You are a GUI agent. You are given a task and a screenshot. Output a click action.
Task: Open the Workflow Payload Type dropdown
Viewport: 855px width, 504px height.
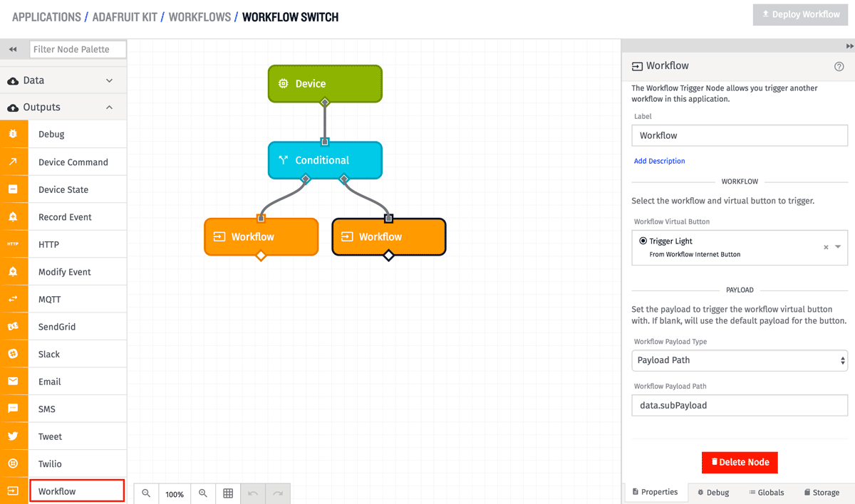pos(740,360)
